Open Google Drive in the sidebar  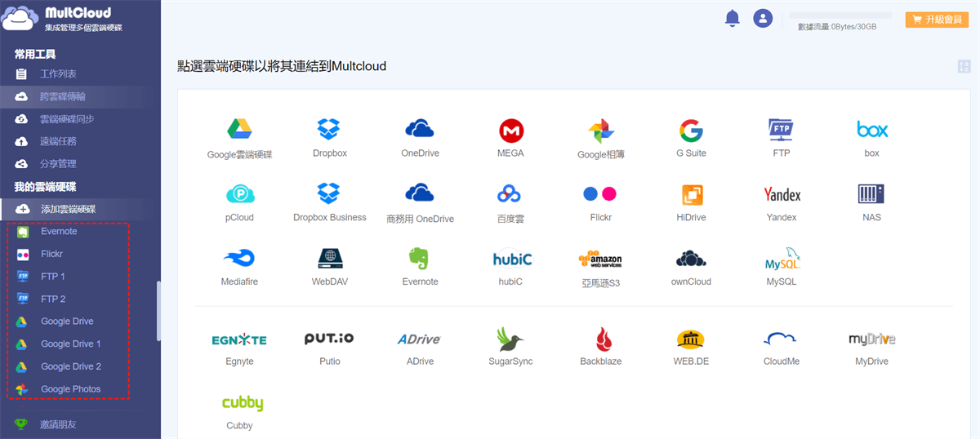68,321
